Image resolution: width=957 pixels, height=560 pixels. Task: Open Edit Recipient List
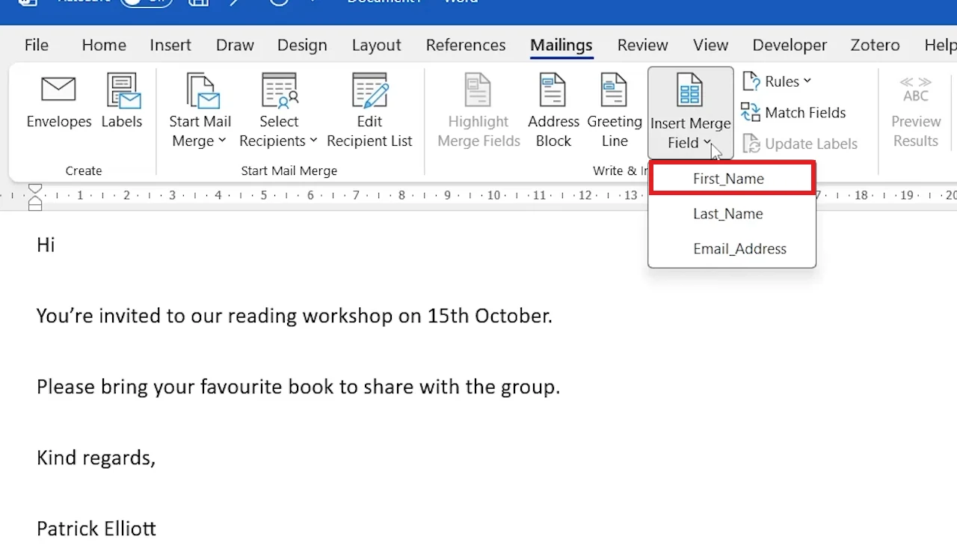tap(369, 111)
